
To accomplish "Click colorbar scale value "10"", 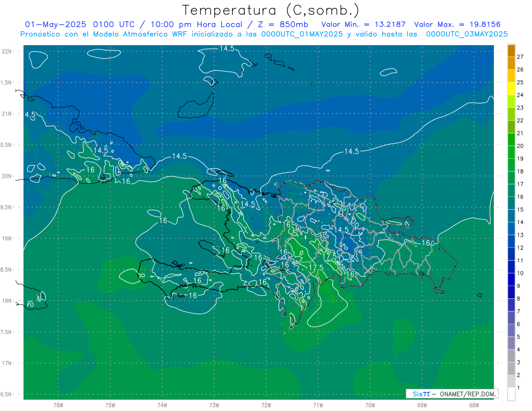I will (520, 273).
